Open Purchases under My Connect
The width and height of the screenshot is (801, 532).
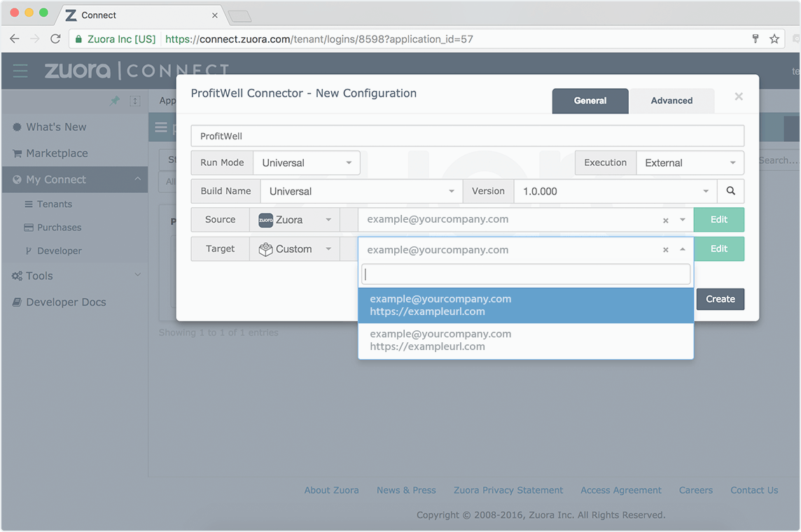[59, 227]
